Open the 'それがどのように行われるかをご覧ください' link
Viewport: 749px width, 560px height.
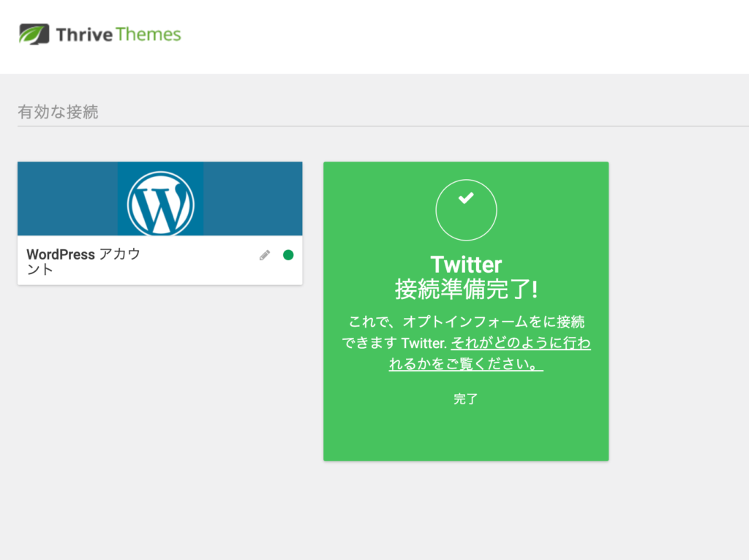point(489,353)
